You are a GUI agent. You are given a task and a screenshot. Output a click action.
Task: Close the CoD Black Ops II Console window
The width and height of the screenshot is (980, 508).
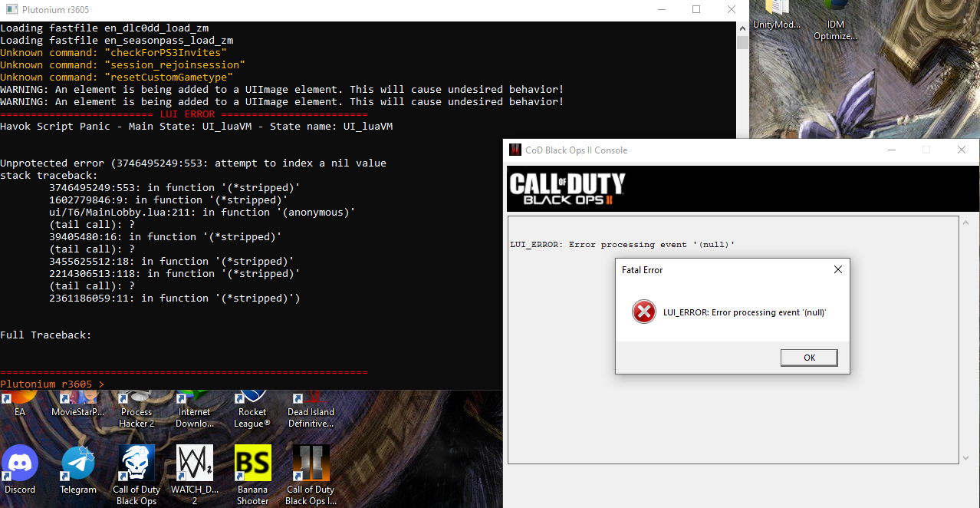click(962, 150)
